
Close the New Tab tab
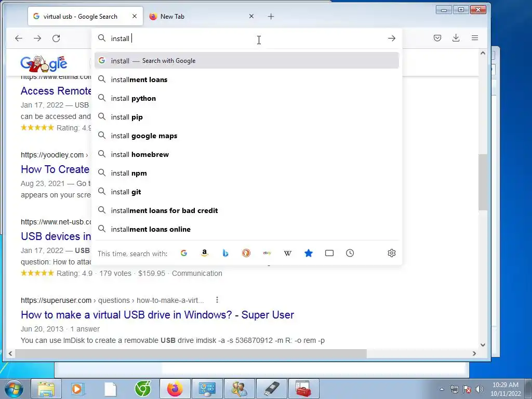251,16
